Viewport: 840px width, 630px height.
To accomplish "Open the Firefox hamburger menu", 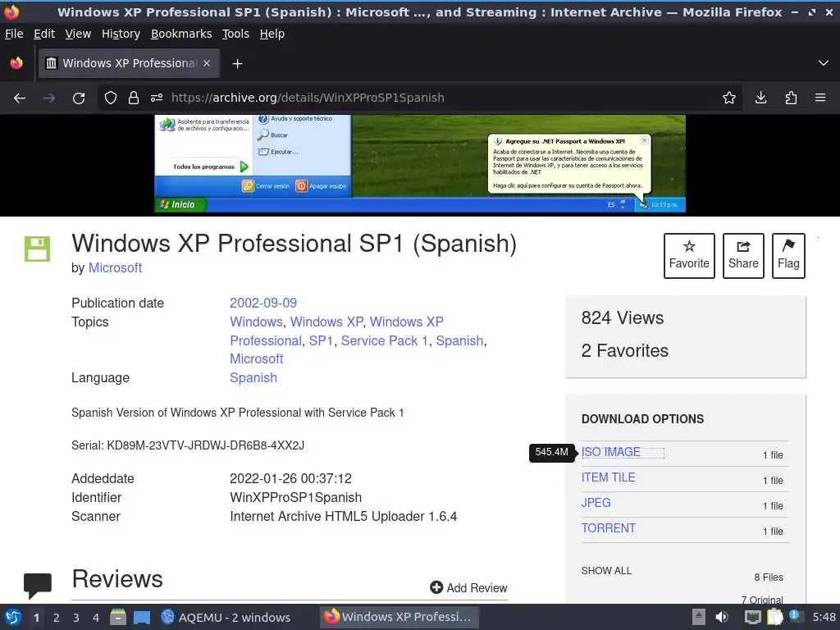I will click(x=820, y=98).
